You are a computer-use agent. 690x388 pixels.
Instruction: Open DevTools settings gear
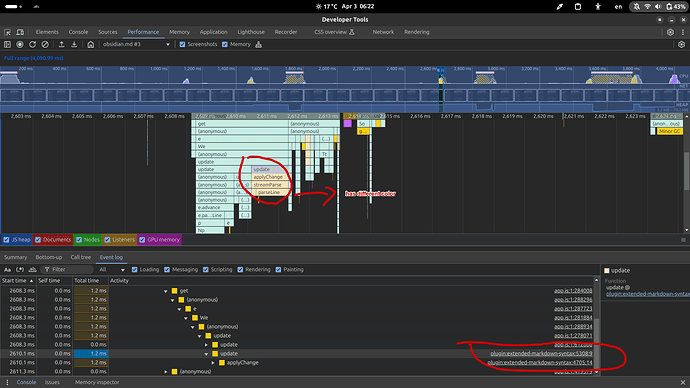click(670, 32)
